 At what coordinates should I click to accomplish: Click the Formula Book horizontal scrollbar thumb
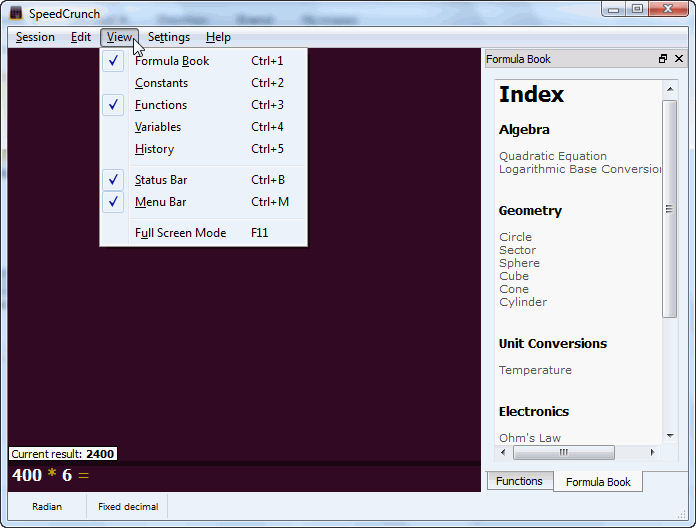tap(564, 453)
